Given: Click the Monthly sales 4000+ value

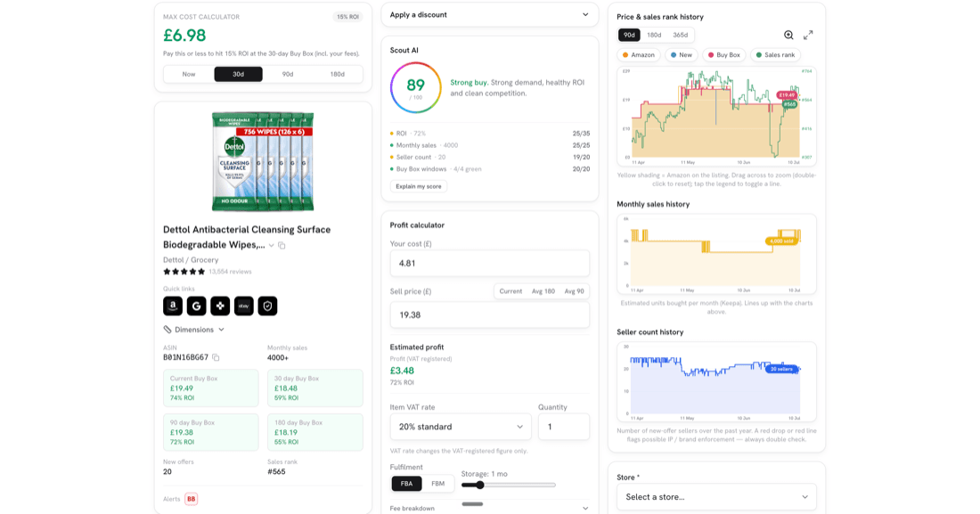Looking at the screenshot, I should click(x=278, y=358).
